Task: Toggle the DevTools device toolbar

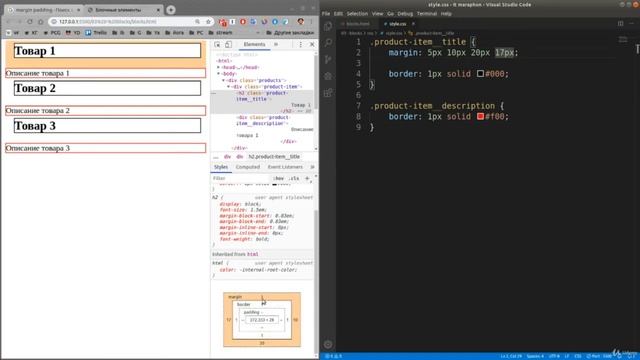Action: coord(228,44)
